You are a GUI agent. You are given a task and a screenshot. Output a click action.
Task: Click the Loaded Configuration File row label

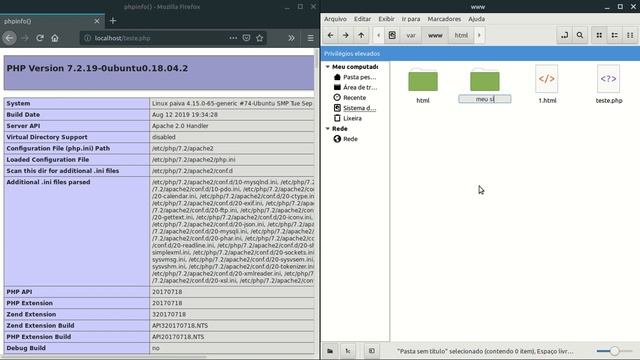(48, 160)
